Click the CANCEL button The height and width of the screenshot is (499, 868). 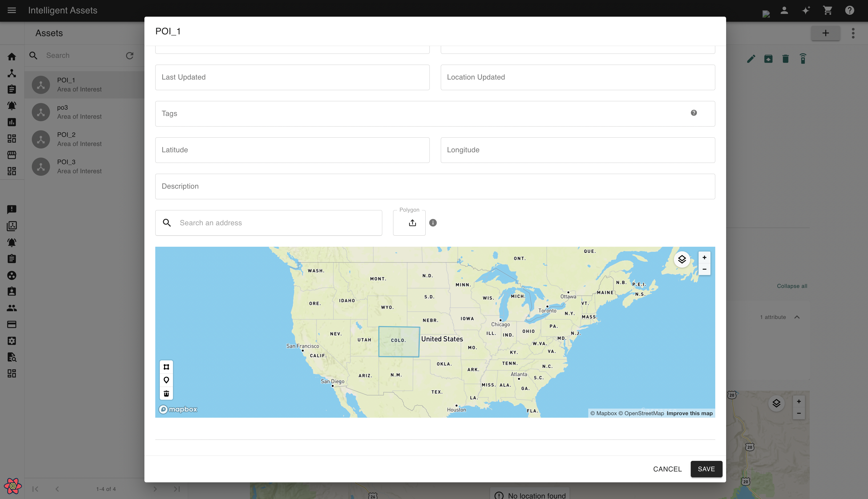pos(667,469)
